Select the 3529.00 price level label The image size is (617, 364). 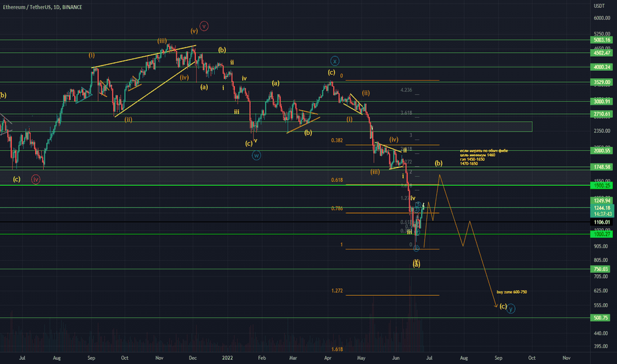[602, 82]
